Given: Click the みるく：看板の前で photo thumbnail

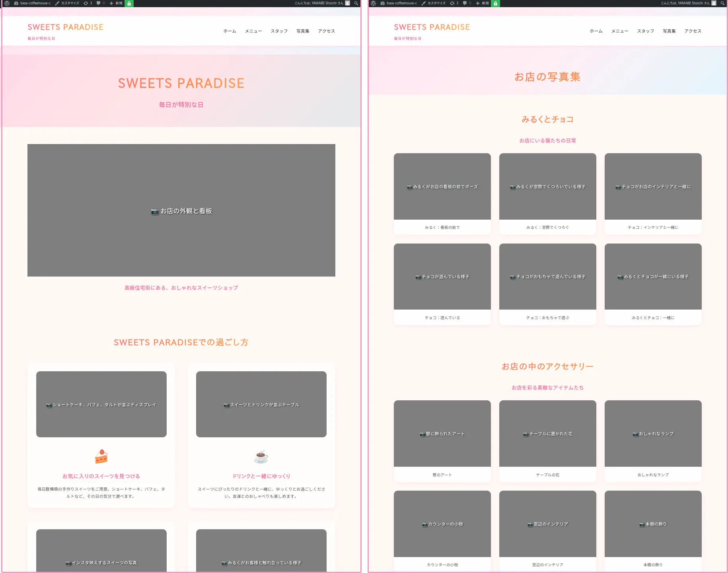Looking at the screenshot, I should (x=442, y=187).
